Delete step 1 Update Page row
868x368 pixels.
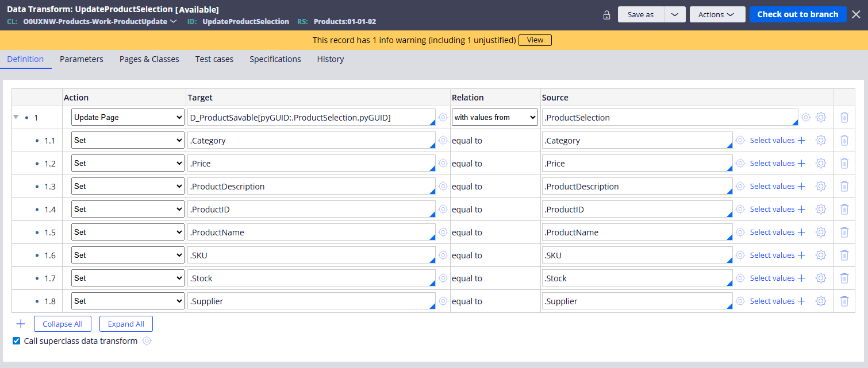click(844, 118)
